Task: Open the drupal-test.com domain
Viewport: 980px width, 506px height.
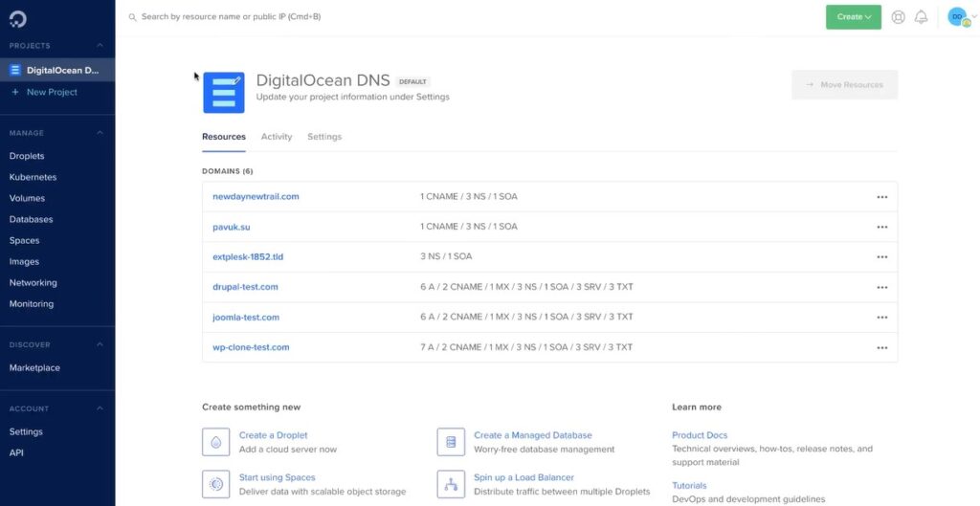Action: pos(246,287)
